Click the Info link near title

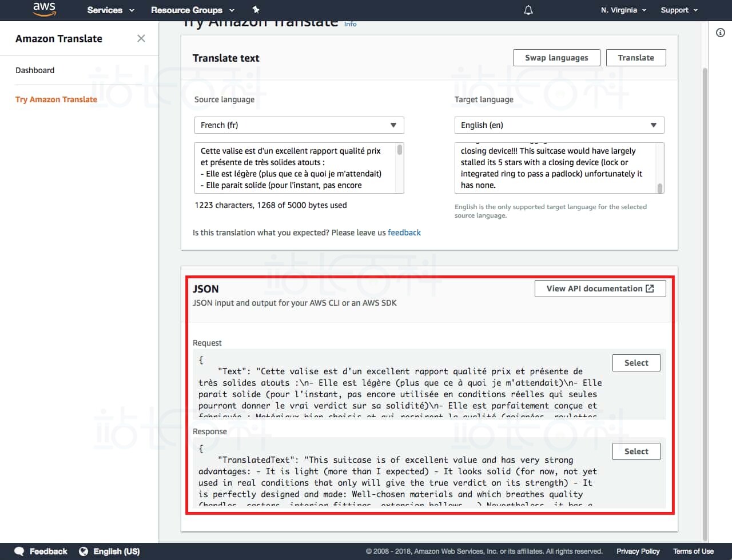(x=351, y=24)
